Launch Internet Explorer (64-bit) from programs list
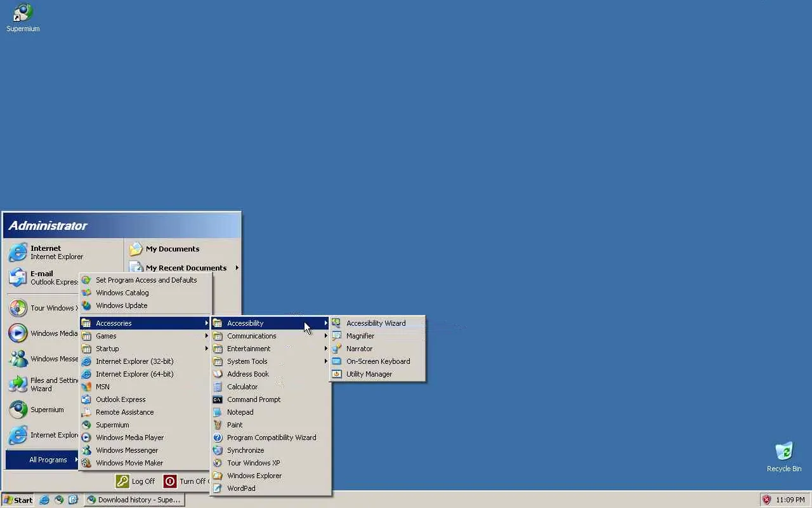 [145, 374]
